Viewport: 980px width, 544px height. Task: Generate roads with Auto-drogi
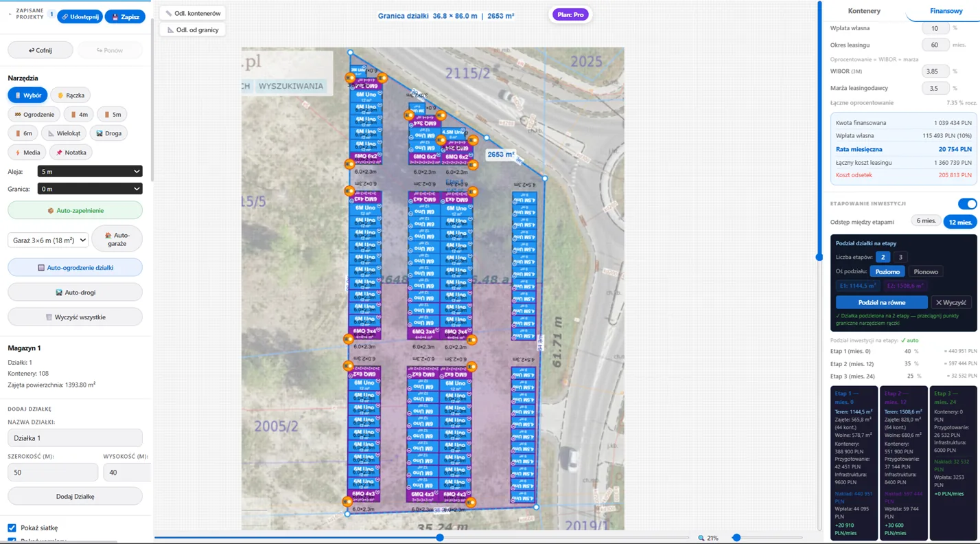click(75, 293)
